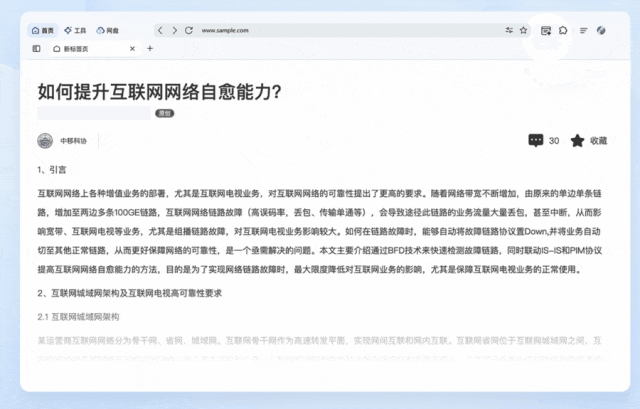Go forward to next page
640x409 pixels.
pos(175,30)
